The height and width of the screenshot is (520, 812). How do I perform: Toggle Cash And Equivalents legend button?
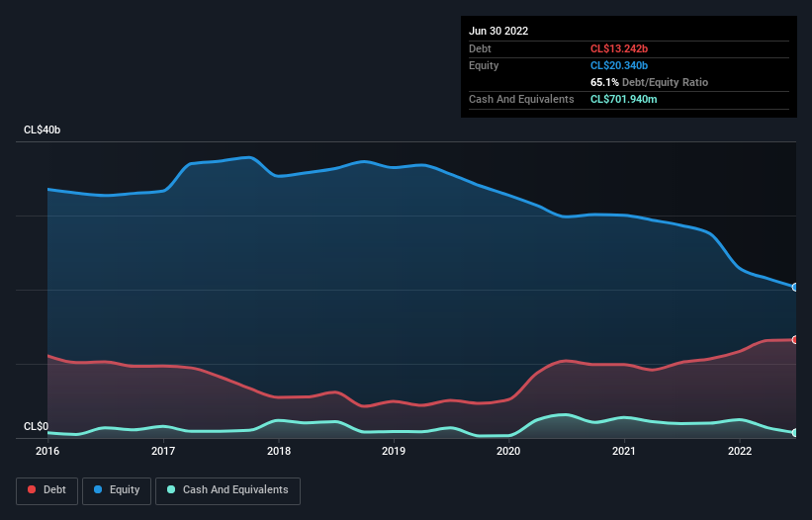click(x=227, y=490)
